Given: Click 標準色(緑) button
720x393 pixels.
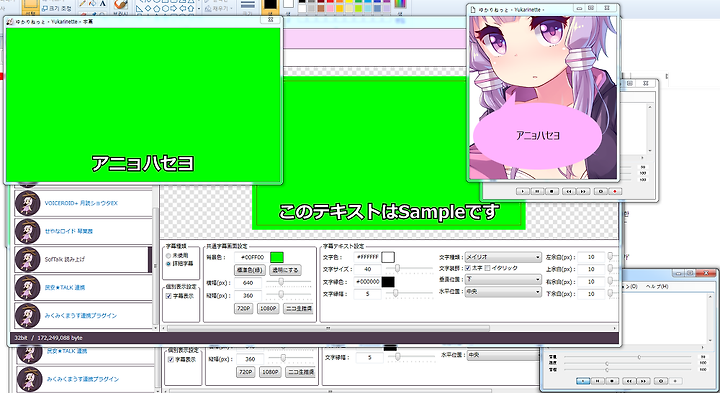Looking at the screenshot, I should 249,270.
